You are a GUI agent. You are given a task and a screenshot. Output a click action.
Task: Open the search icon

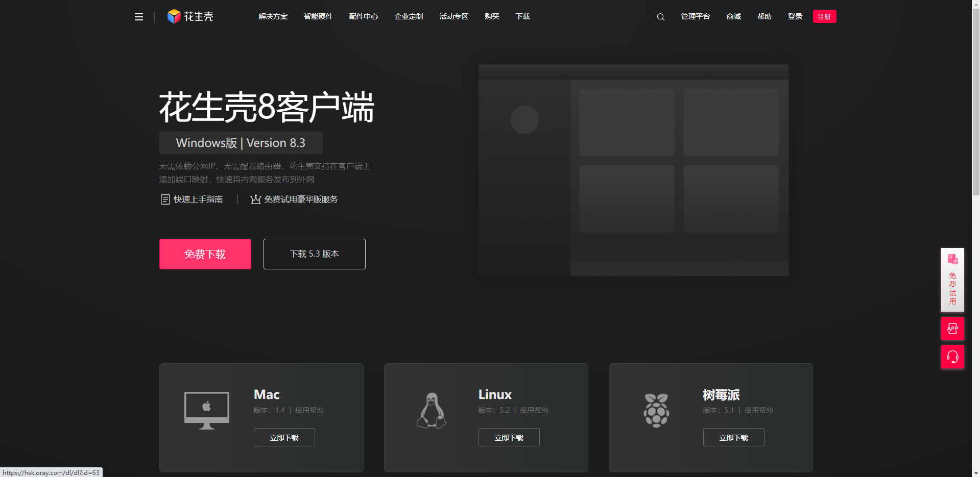[660, 16]
